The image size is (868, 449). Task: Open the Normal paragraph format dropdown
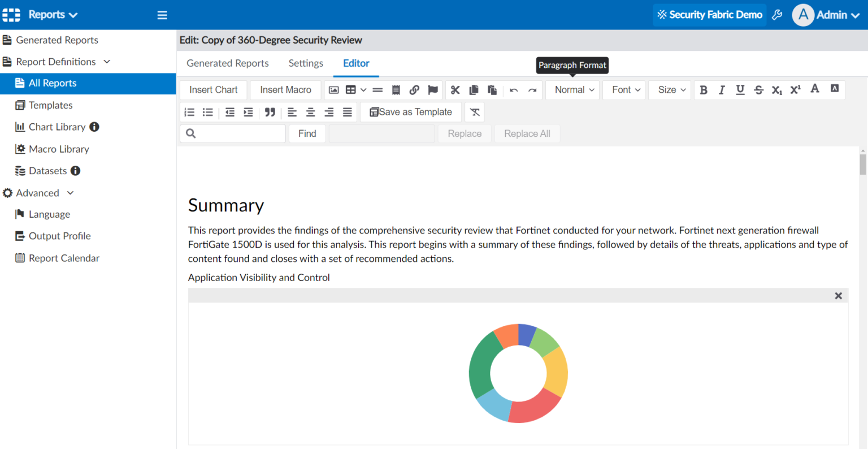click(572, 89)
